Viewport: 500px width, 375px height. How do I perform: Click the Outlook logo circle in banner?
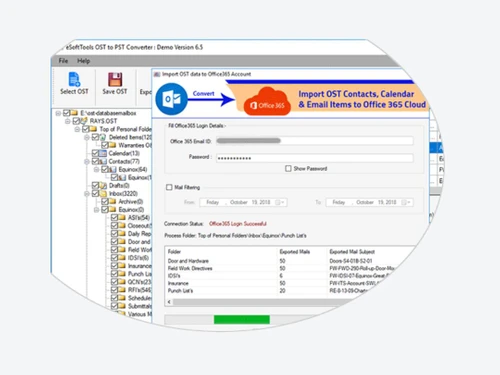pyautogui.click(x=171, y=99)
